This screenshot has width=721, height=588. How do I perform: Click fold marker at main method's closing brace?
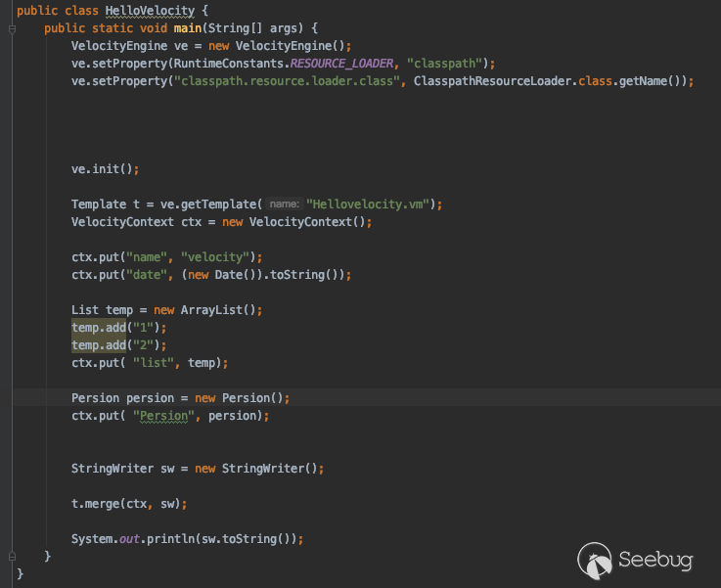pyautogui.click(x=13, y=557)
